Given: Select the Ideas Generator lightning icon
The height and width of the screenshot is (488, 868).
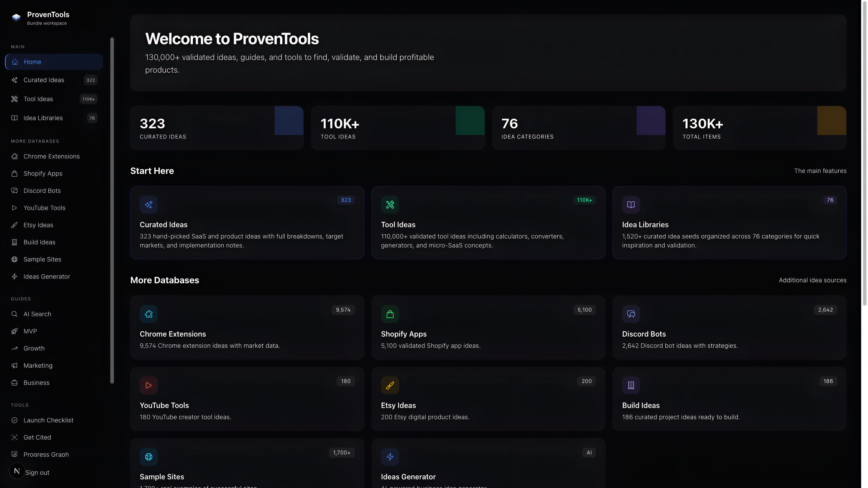Looking at the screenshot, I should 14,276.
